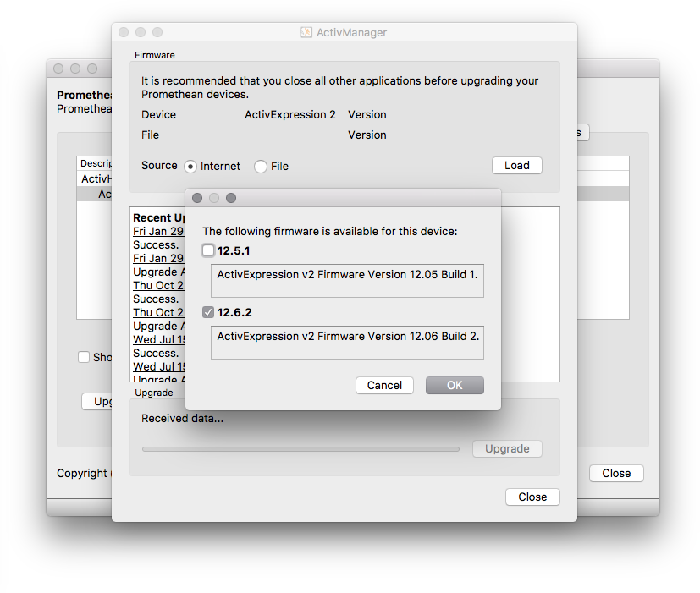Click the Received data... status text
Image resolution: width=700 pixels, height=593 pixels.
coord(182,418)
